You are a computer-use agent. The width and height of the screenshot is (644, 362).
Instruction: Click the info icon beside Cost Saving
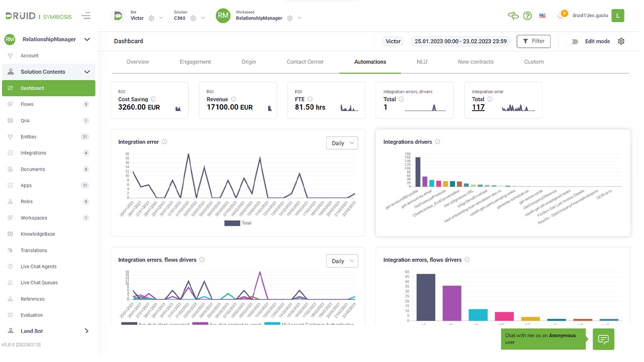tap(153, 99)
